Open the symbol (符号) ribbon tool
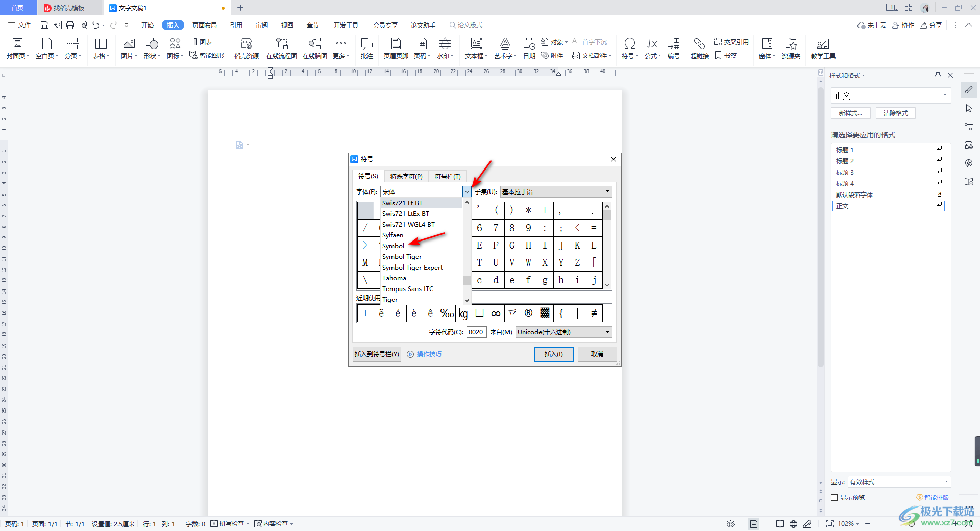The height and width of the screenshot is (531, 980). [630, 49]
